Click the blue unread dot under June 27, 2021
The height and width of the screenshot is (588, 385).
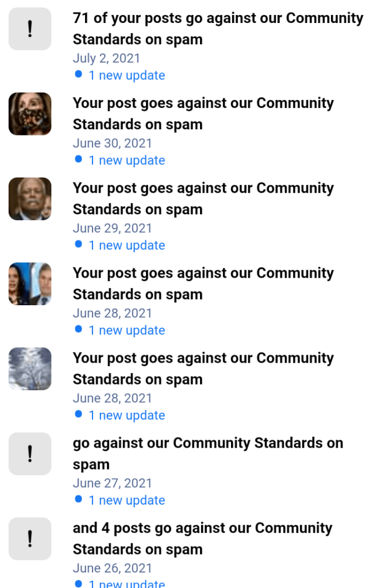point(79,499)
